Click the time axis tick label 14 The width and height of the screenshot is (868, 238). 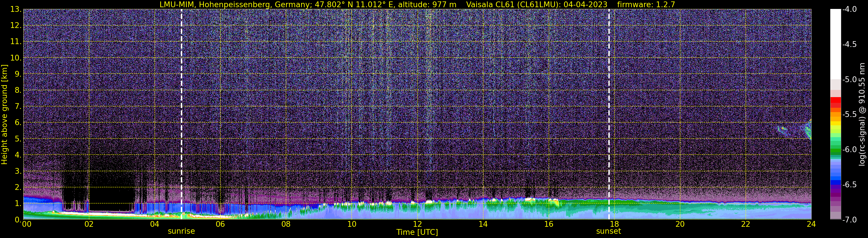coord(483,224)
